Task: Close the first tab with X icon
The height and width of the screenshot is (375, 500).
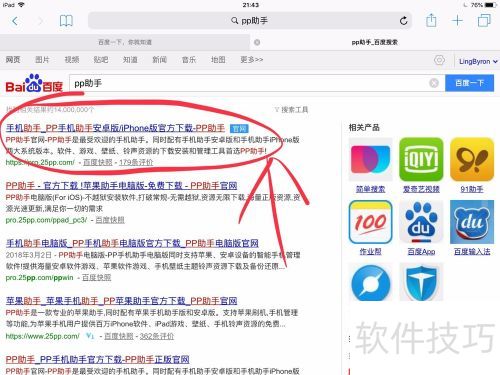Action: [257, 42]
